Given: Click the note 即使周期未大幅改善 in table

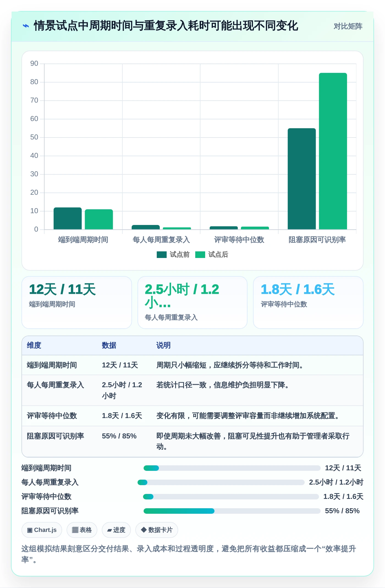Looking at the screenshot, I should (253, 441).
